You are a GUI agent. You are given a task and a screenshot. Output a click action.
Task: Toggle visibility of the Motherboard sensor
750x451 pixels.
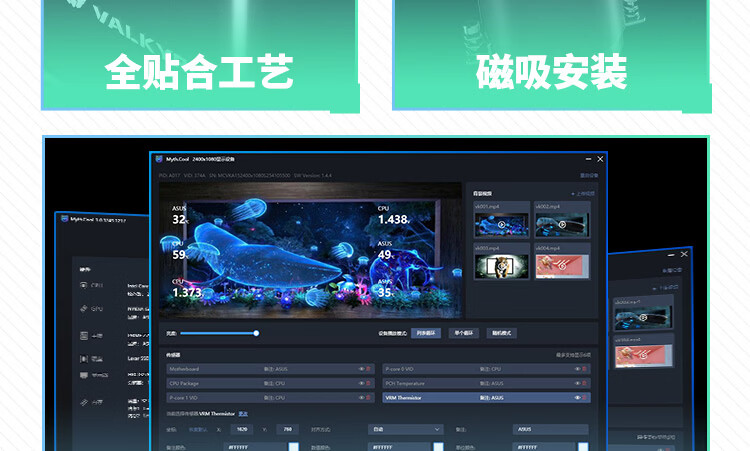click(361, 369)
